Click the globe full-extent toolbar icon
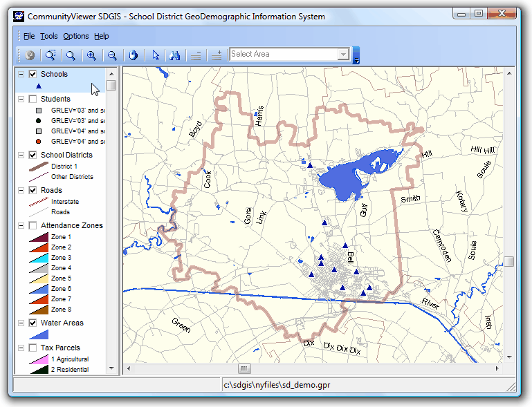The image size is (532, 407). coord(30,55)
